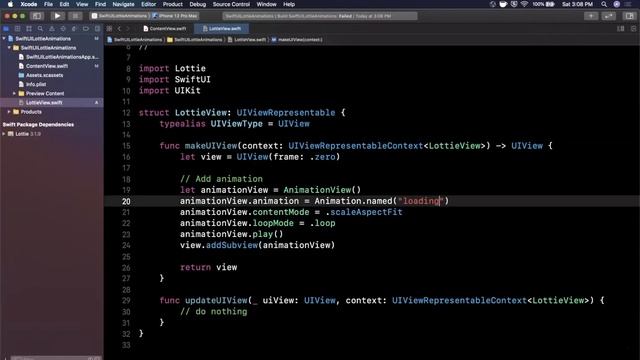This screenshot has width=640, height=360.
Task: Collapse the SwiftUILottieAnimations group folder
Action: point(9,48)
